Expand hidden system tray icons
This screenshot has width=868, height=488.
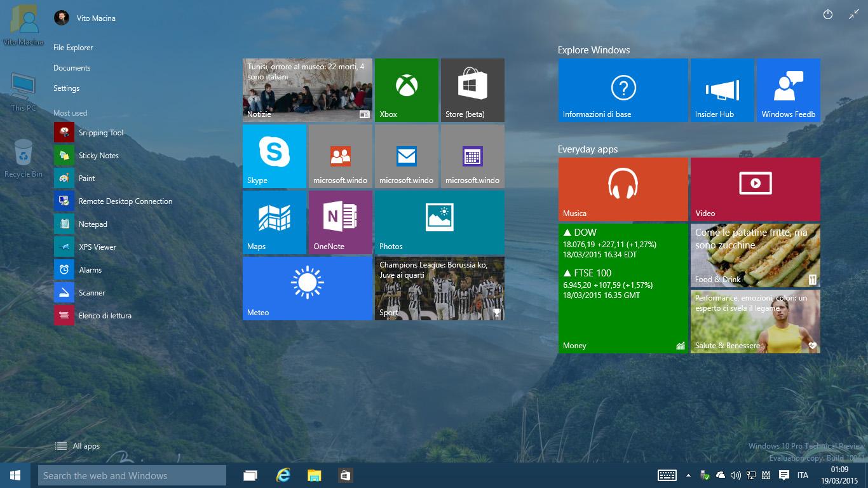point(688,475)
